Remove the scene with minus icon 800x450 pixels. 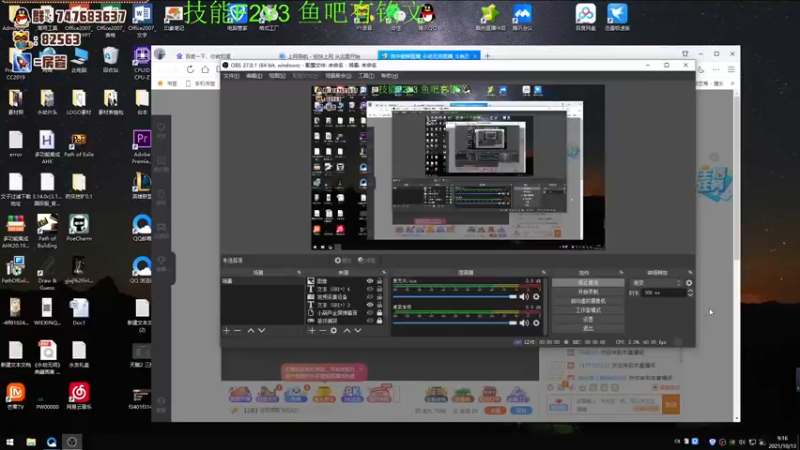click(x=237, y=331)
